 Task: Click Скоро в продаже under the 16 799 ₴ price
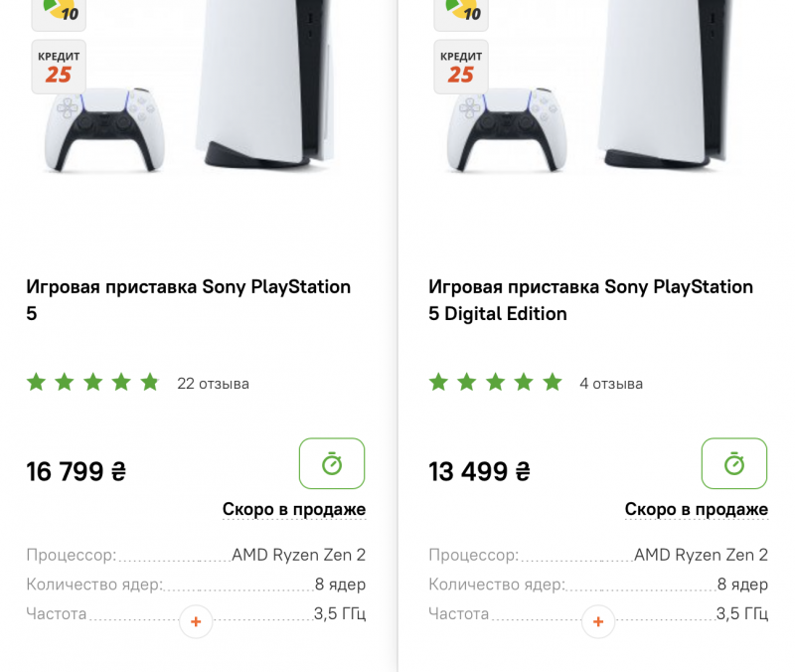point(294,510)
